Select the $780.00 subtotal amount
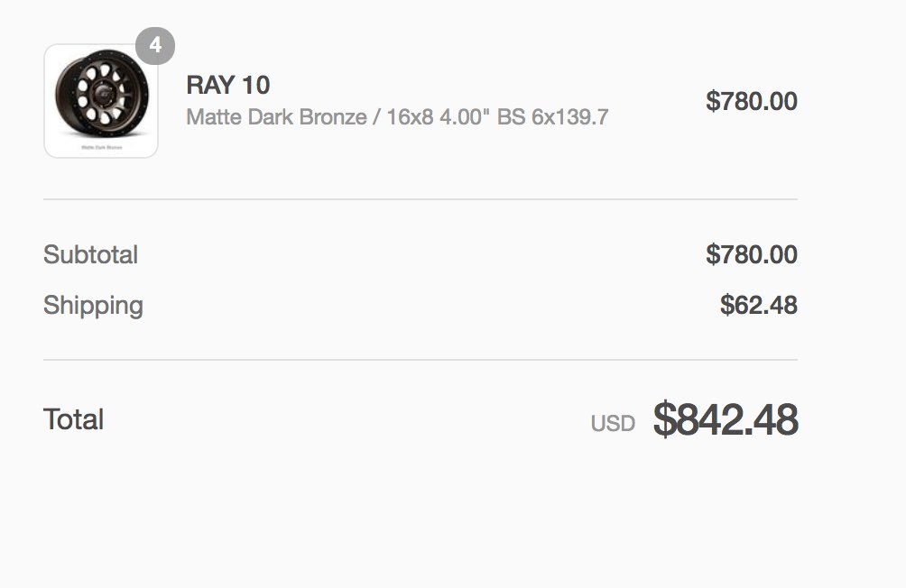Viewport: 906px width, 588px height. pyautogui.click(x=751, y=254)
